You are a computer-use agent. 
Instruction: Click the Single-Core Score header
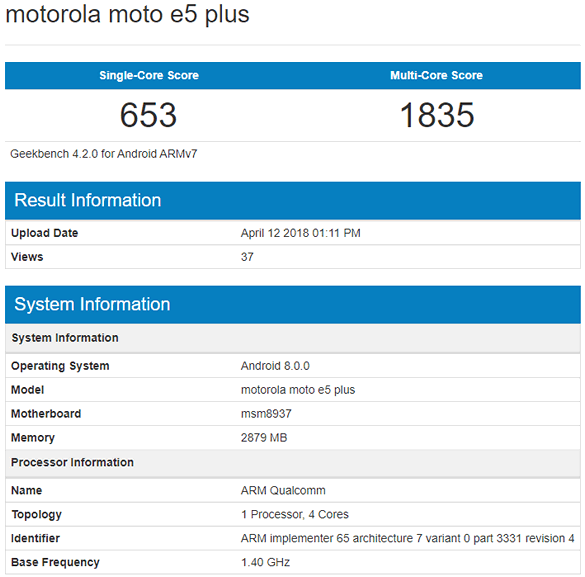(x=149, y=75)
